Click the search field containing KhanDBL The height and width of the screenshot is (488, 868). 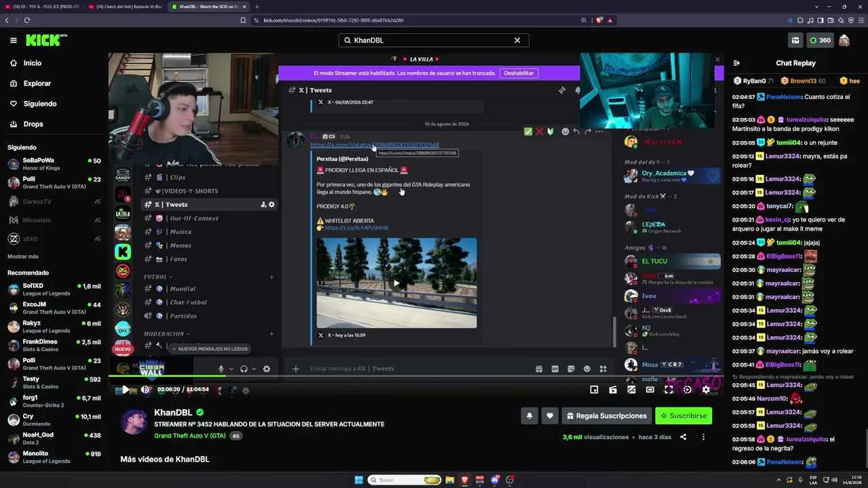click(x=433, y=41)
